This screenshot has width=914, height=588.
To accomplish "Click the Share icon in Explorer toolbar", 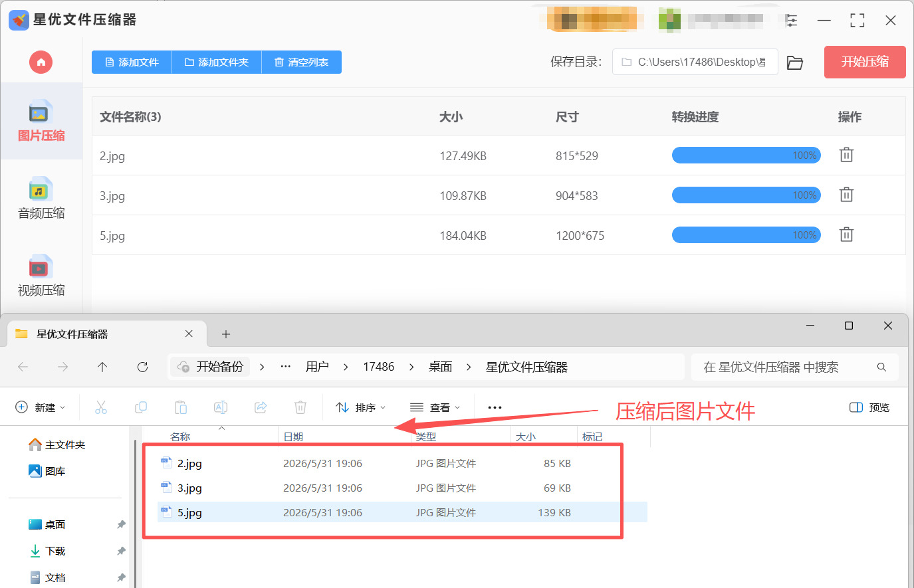I will [x=261, y=407].
